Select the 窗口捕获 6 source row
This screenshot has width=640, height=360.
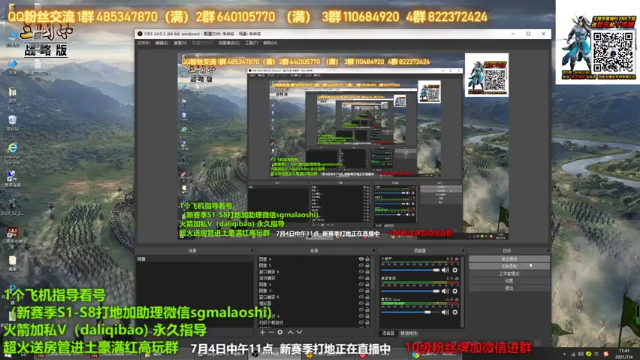click(x=313, y=272)
